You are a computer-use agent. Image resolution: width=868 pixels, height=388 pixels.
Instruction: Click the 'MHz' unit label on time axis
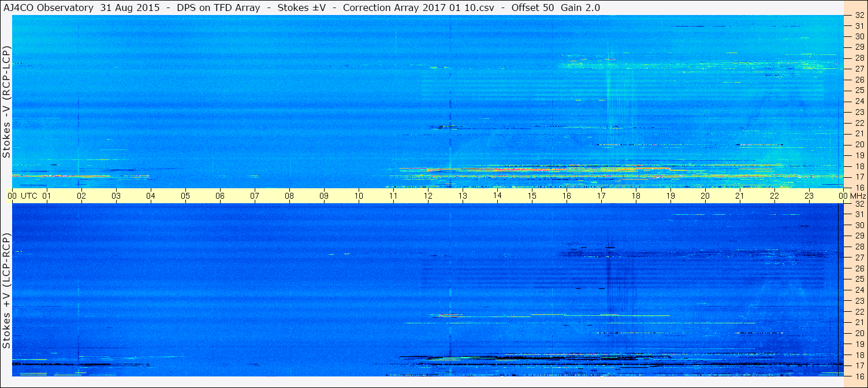pyautogui.click(x=859, y=196)
